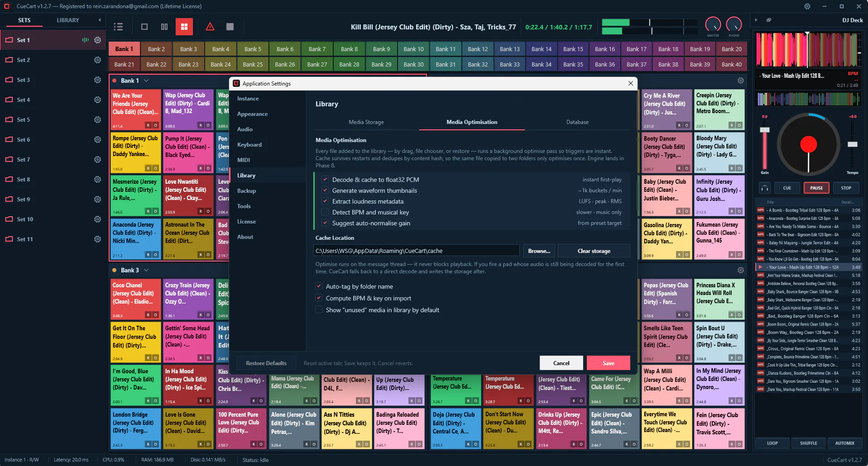Click Restore Defaults button
This screenshot has height=466, width=868.
pyautogui.click(x=266, y=363)
